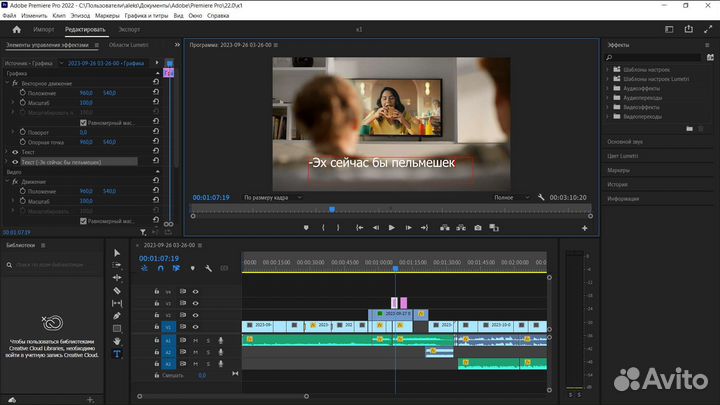Click the Home icon

point(17,29)
